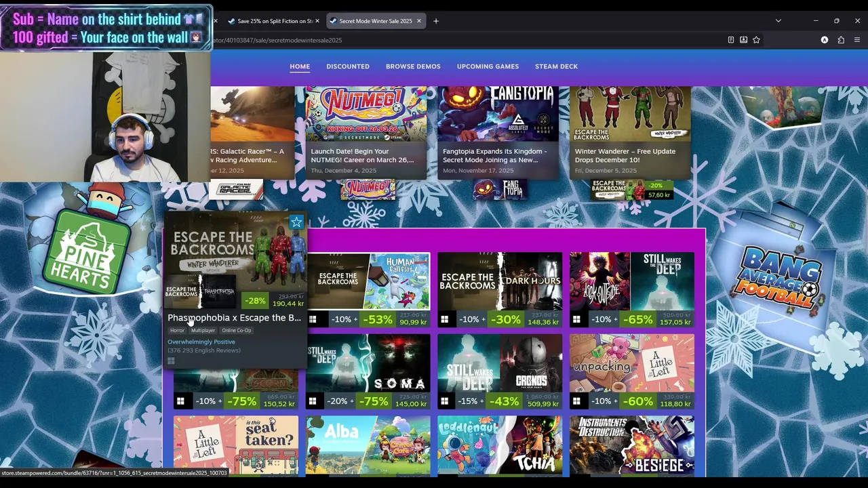Click the install/save page icon in address bar
The image size is (868, 488).
tap(743, 40)
